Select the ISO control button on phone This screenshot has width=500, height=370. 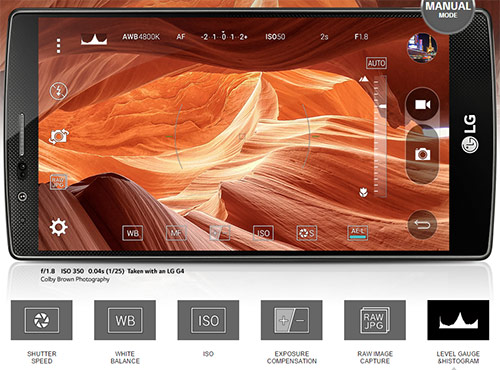[263, 233]
